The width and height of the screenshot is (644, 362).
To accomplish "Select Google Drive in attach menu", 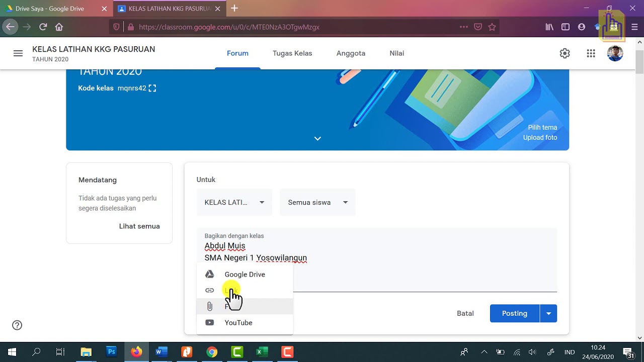I will (245, 275).
